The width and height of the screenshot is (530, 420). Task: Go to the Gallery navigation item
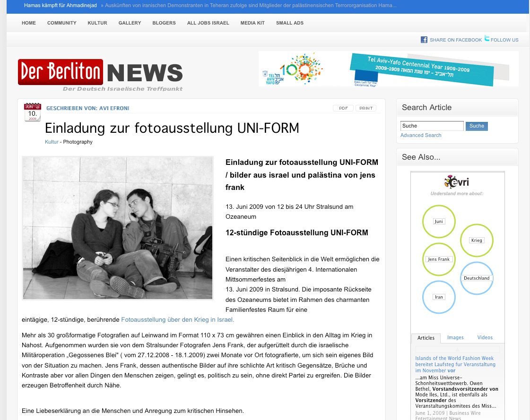(130, 23)
